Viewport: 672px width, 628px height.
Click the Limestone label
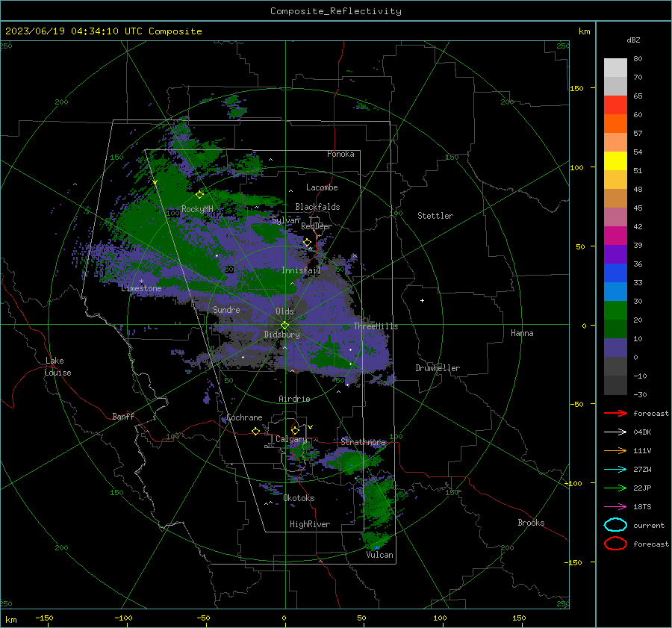[x=141, y=288]
